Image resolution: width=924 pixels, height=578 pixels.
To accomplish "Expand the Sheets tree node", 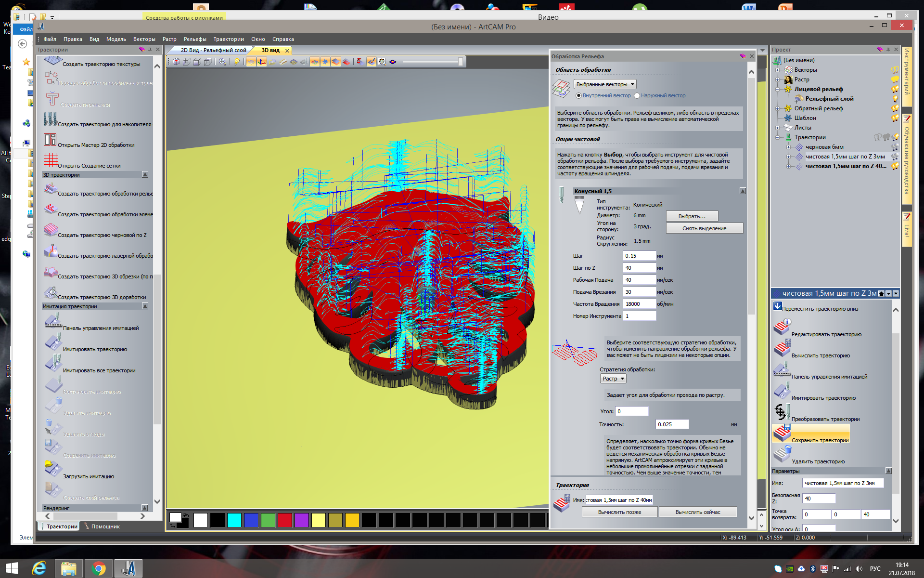I will click(x=777, y=128).
